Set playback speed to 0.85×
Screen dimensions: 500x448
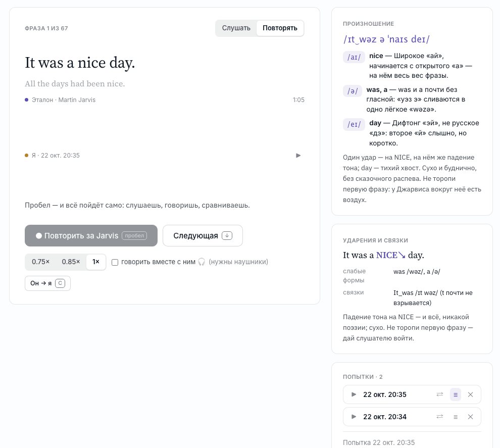[x=71, y=262]
